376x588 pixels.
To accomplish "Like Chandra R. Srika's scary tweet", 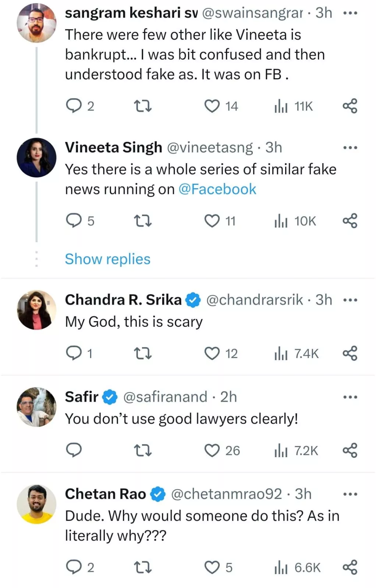I will tap(212, 353).
